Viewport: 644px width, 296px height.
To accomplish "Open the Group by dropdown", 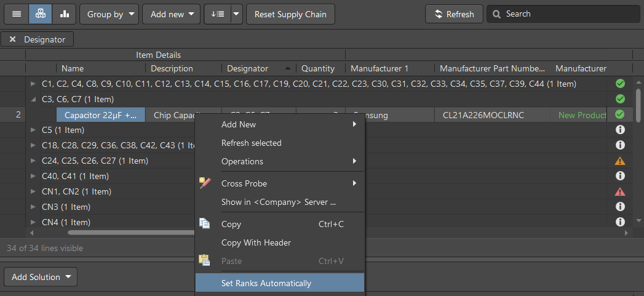I will tap(109, 14).
